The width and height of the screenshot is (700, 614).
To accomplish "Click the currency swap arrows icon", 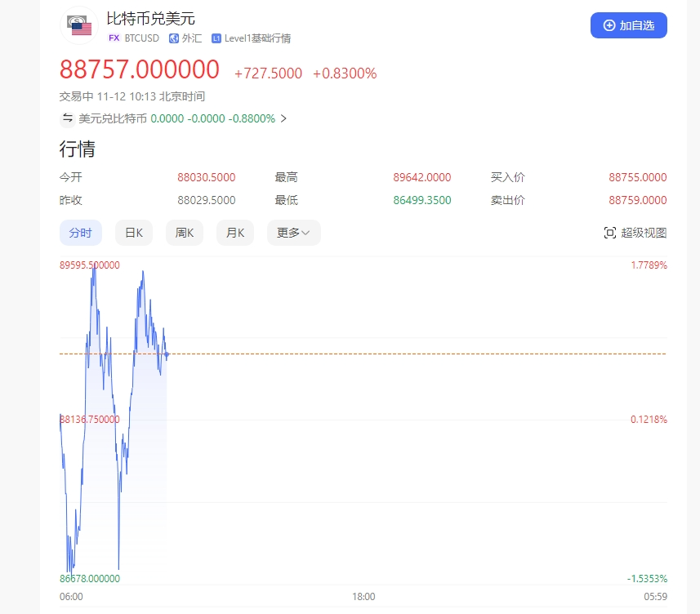I will pos(68,118).
